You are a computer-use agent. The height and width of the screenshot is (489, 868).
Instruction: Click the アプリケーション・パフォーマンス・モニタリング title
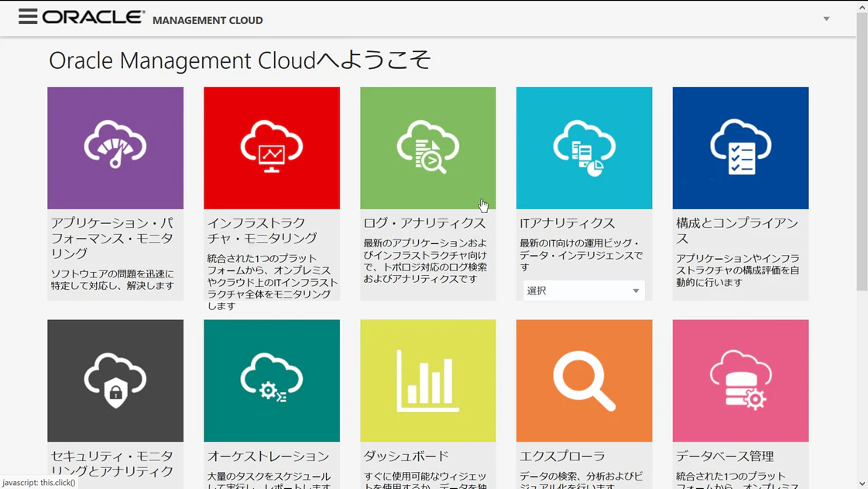(112, 238)
